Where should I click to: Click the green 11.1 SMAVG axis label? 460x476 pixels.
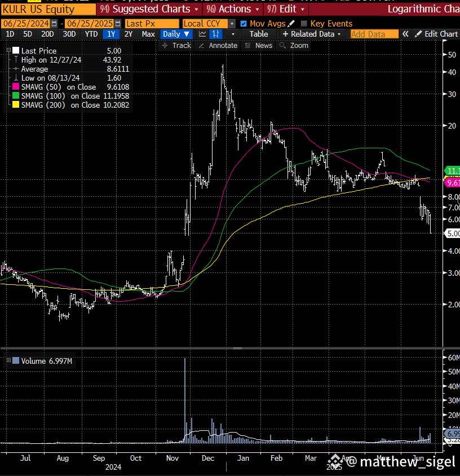click(x=453, y=171)
